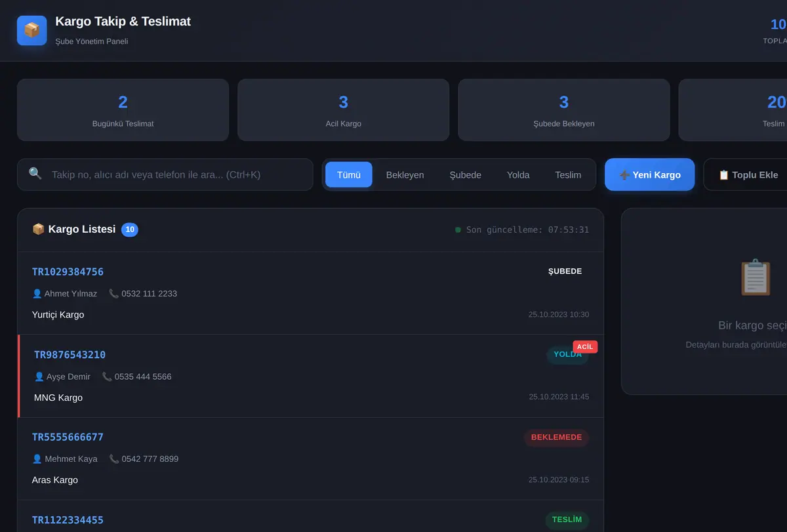Click the Kargo Takip & Teslimat title
The width and height of the screenshot is (787, 532).
[x=123, y=22]
